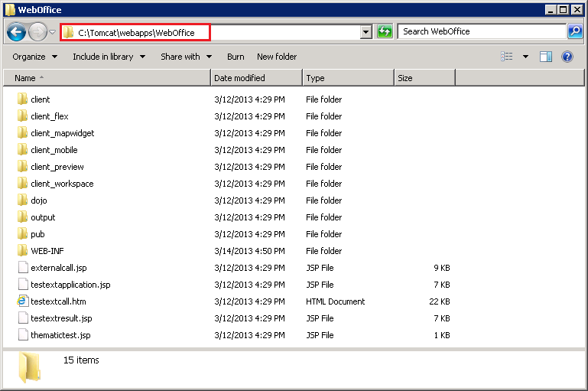Select the externalcall.jsp file icon

[23, 268]
